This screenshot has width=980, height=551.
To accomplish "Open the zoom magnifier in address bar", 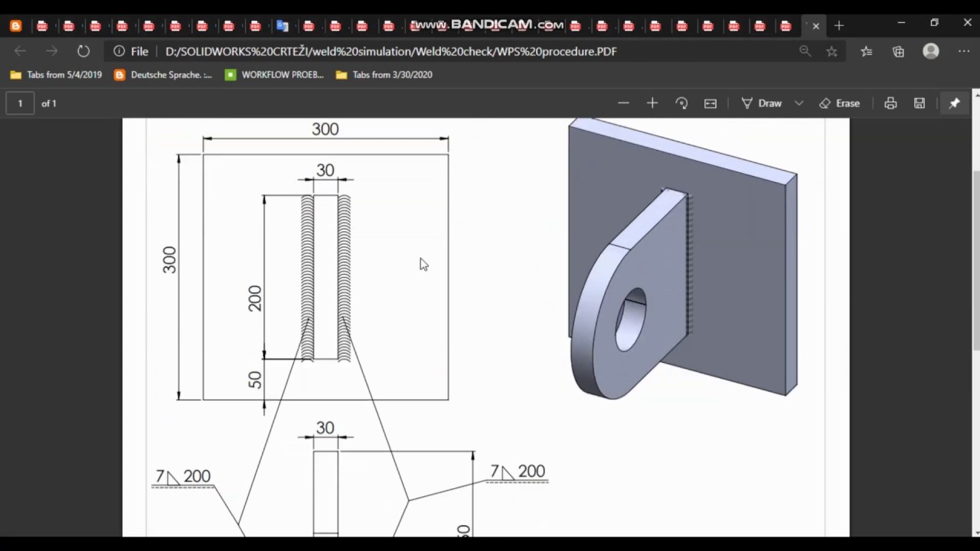I will (x=805, y=51).
